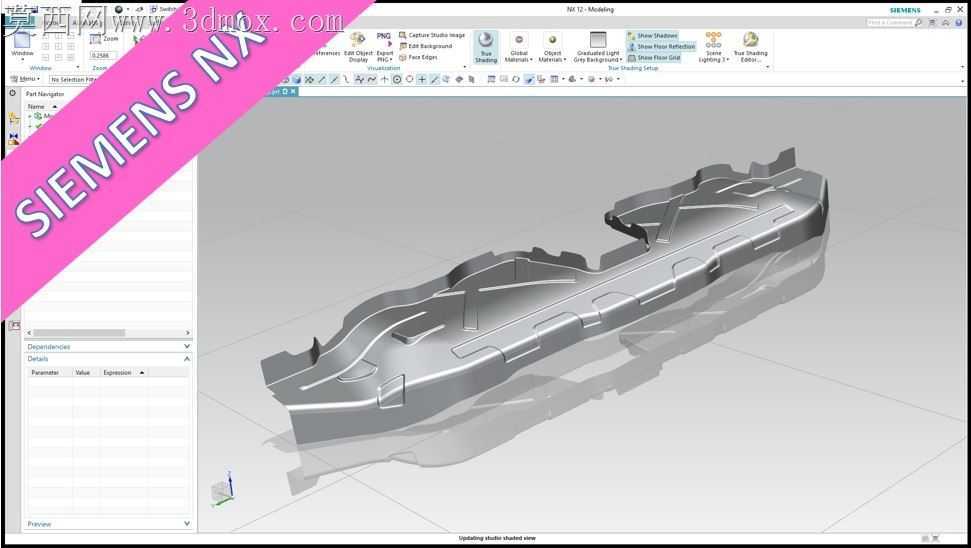
Task: Toggle Show Floor Reflection option
Action: 661,46
